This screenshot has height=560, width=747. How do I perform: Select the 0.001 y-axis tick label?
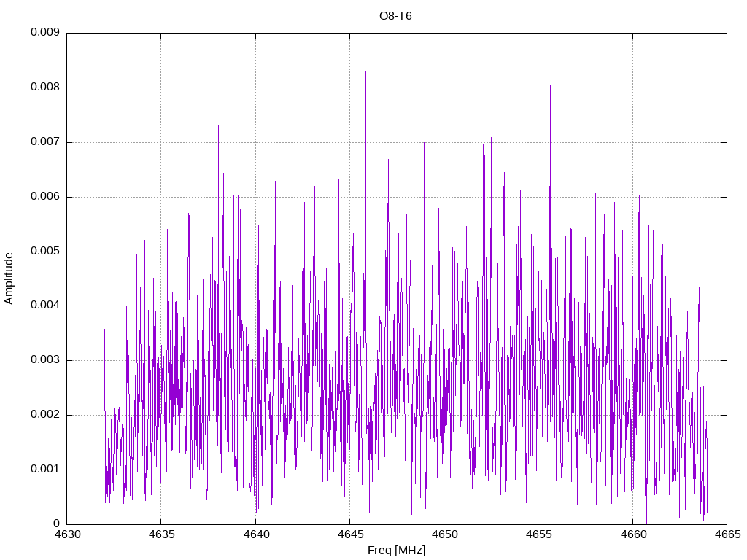(x=45, y=469)
